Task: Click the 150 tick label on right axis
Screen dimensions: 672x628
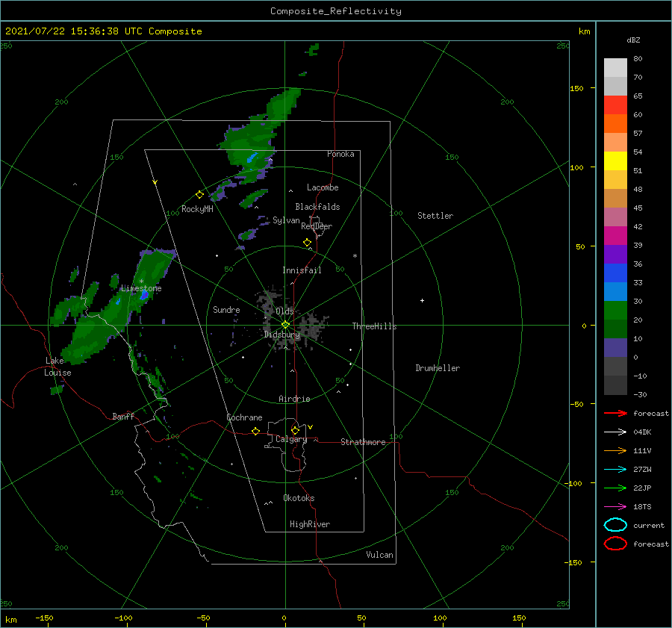Action: [576, 88]
